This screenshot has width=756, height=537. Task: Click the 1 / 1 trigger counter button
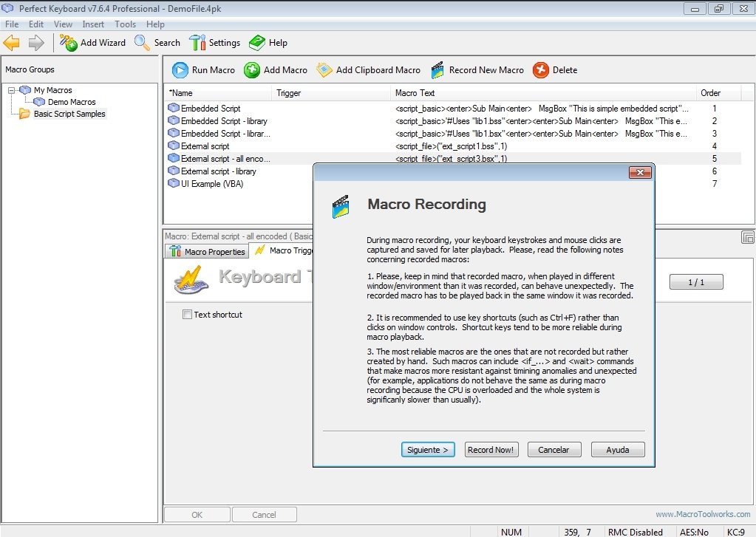(x=696, y=282)
